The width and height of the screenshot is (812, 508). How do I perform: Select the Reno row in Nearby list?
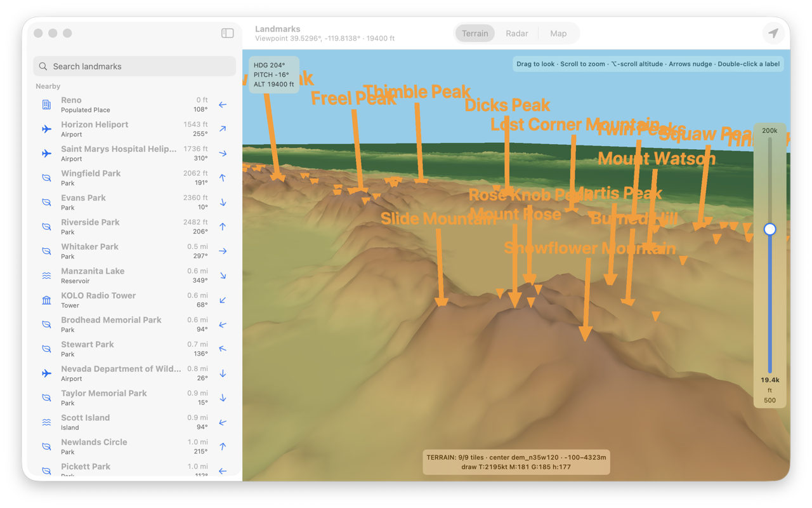[134, 105]
